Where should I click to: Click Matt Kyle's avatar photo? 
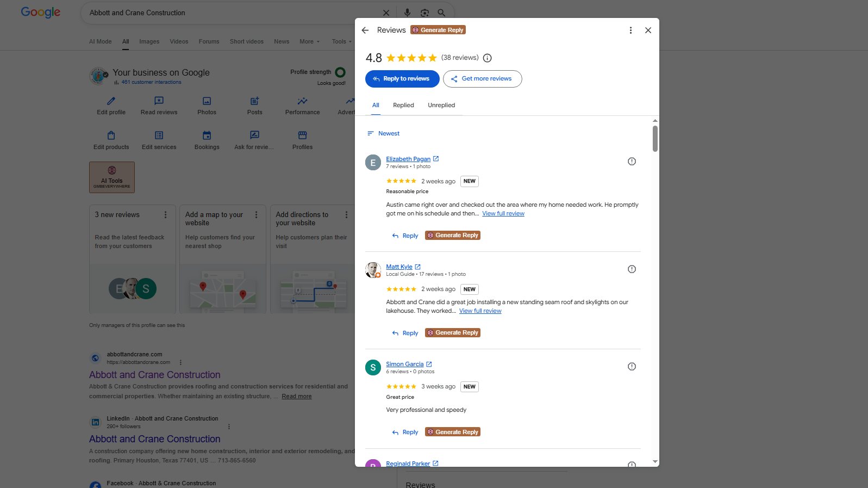373,270
